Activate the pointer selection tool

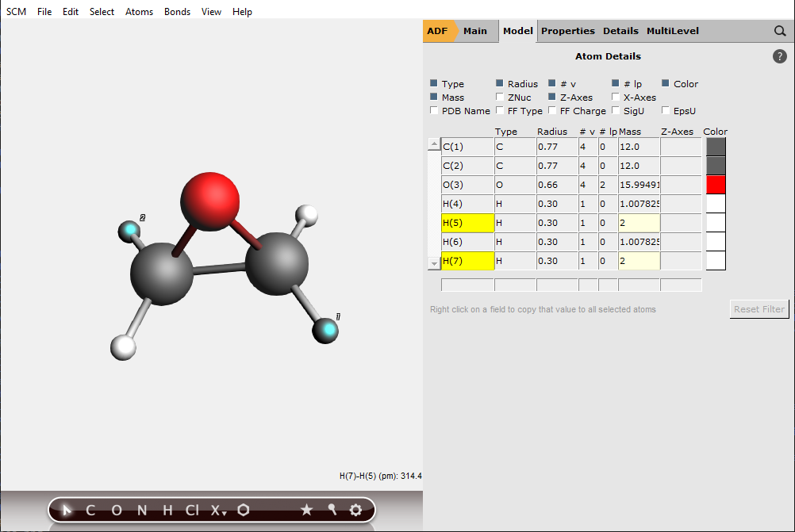(67, 511)
